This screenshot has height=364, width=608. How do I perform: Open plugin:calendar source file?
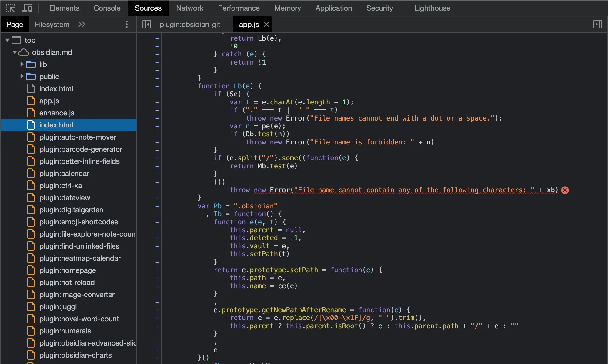click(x=64, y=174)
